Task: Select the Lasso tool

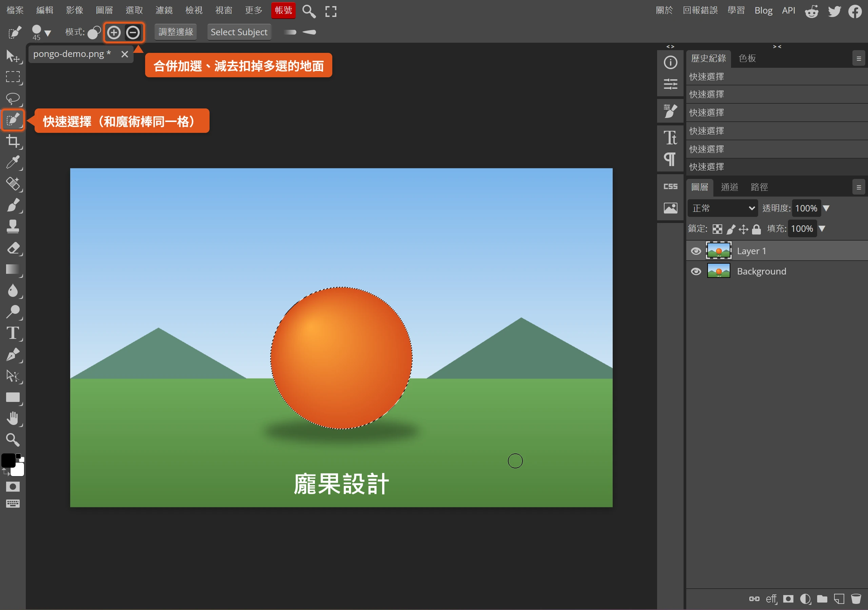Action: [13, 98]
